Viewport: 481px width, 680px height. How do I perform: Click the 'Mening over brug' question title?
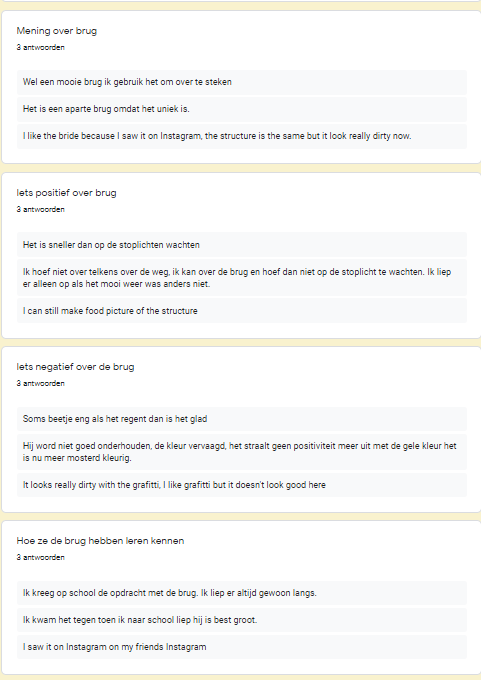tap(57, 31)
